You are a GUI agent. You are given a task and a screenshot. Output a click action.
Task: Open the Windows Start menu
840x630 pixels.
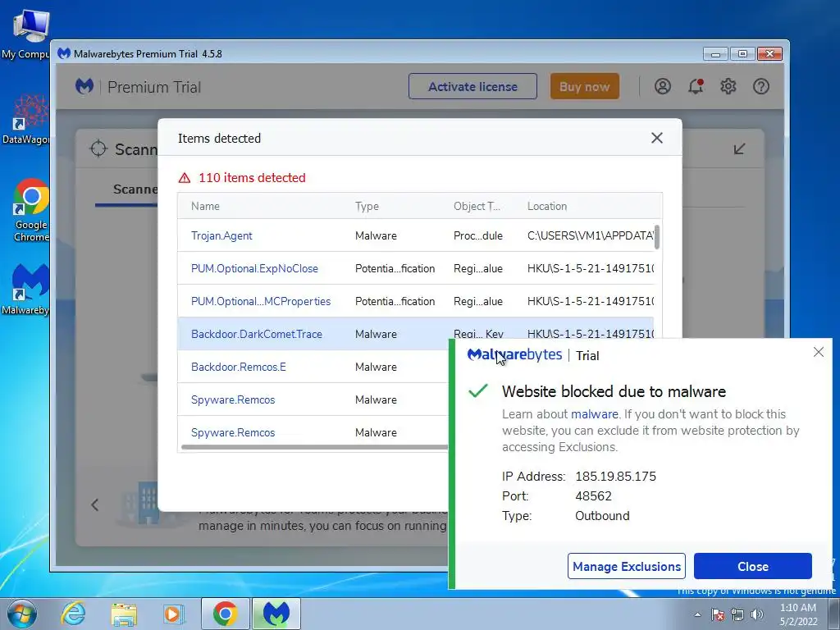point(22,614)
